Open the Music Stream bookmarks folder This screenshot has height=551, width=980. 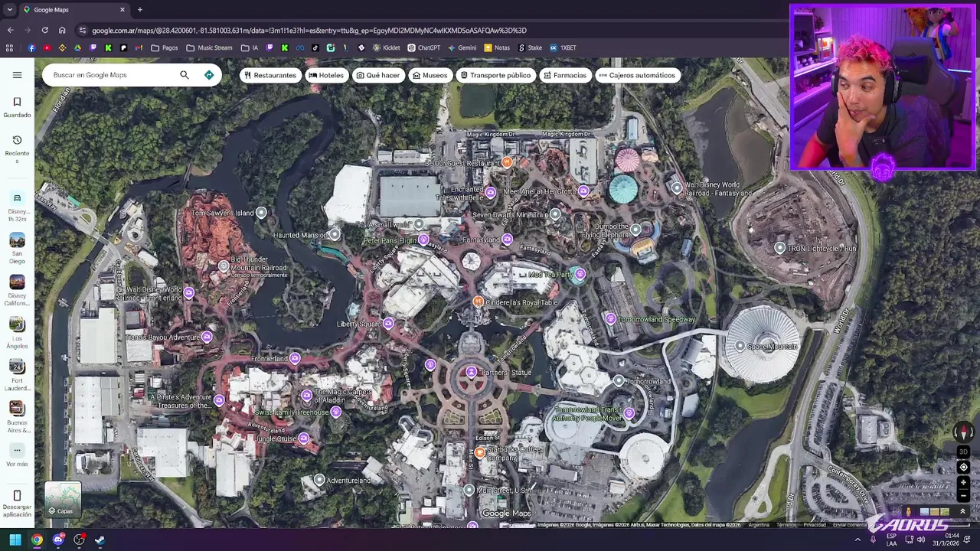coord(209,47)
